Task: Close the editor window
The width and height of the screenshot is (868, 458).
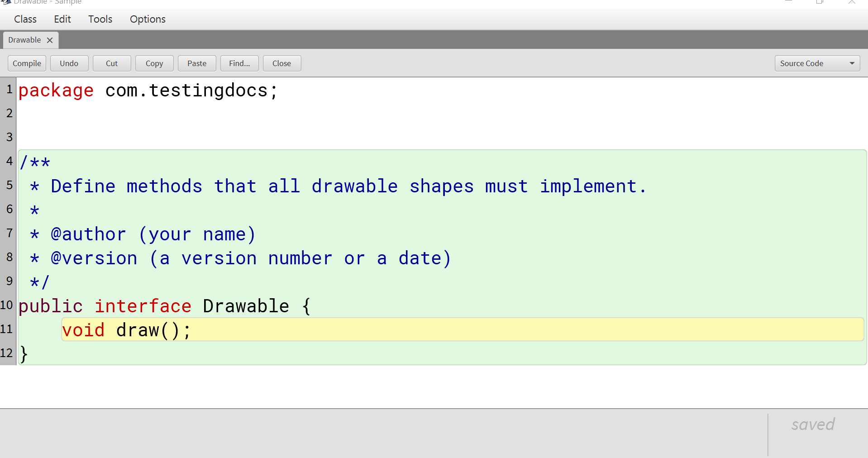Action: [281, 63]
